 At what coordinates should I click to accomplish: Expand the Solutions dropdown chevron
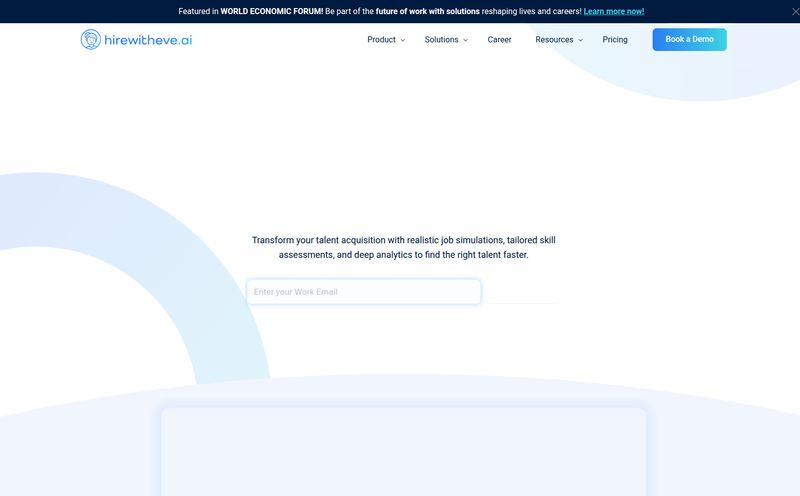465,40
